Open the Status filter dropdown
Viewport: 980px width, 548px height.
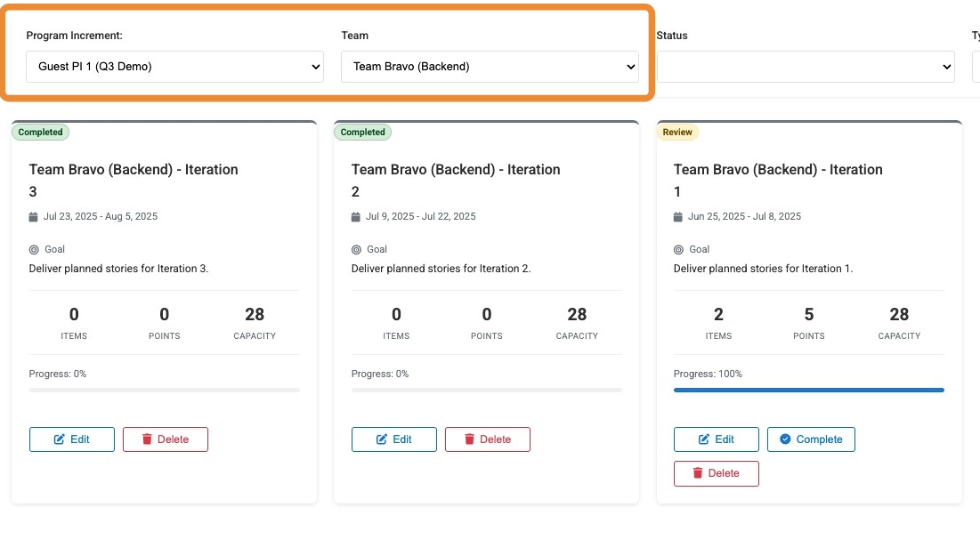pos(806,66)
